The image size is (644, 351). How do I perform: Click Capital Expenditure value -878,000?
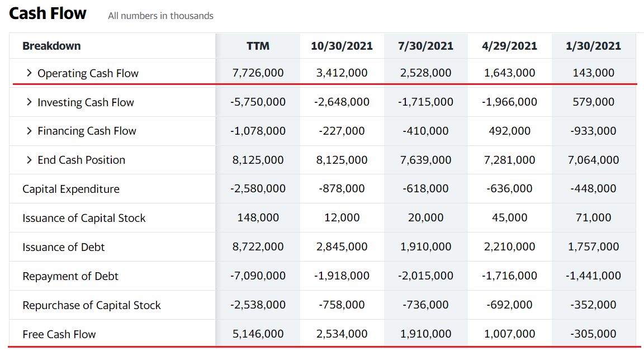pos(342,189)
